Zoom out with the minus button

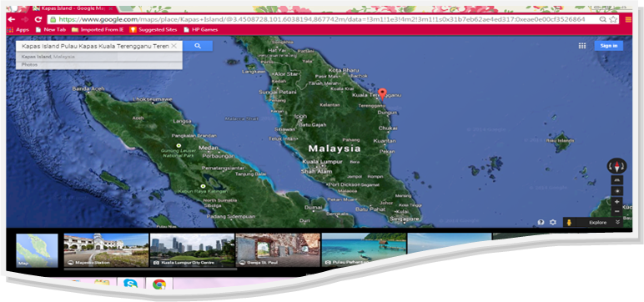tap(617, 212)
